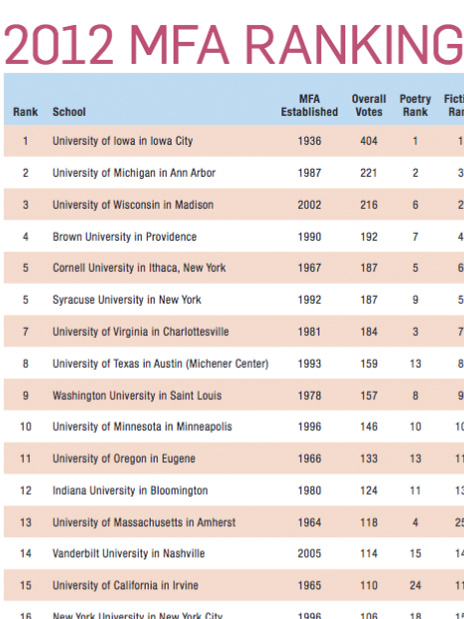Select 'University of Massachusetts in Amherst'
464x619 pixels.
tap(144, 523)
